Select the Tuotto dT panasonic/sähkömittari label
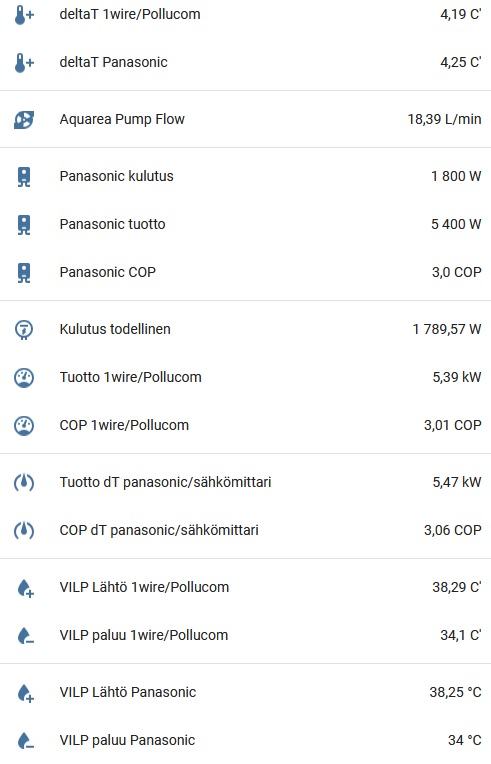Viewport: 491px width, 764px height. (165, 482)
